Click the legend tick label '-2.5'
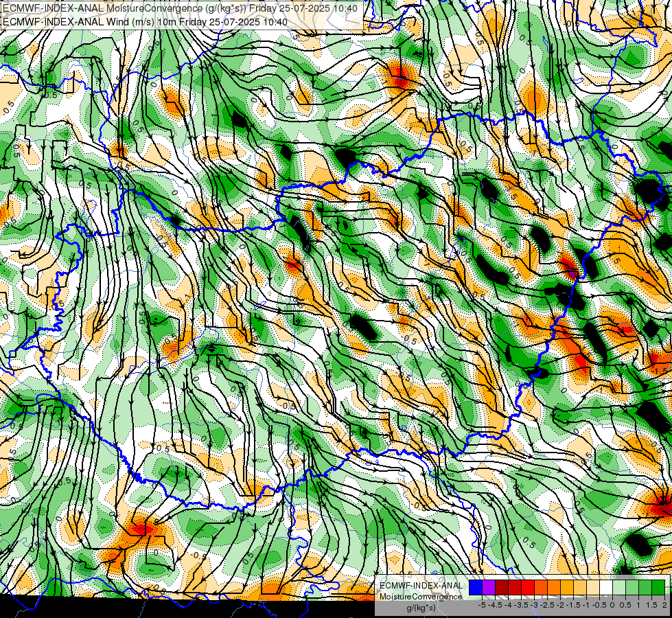Screen dimensions: 672x618 (547, 605)
